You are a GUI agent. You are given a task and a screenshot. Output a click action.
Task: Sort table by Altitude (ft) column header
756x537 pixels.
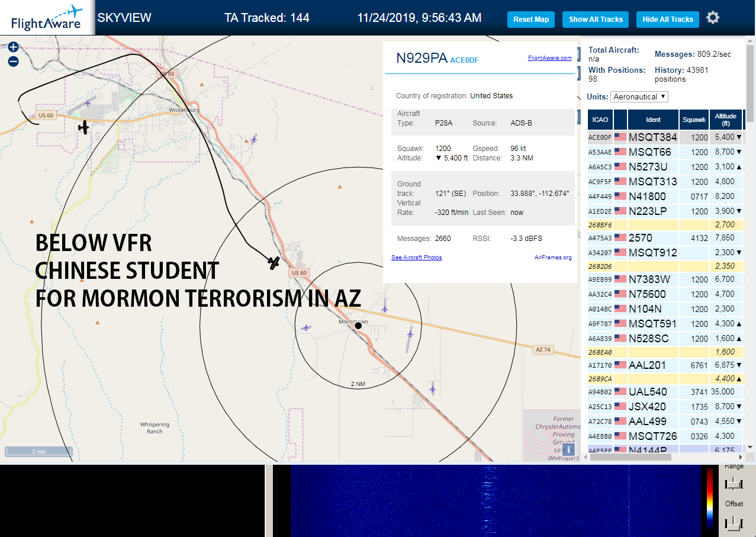(725, 120)
